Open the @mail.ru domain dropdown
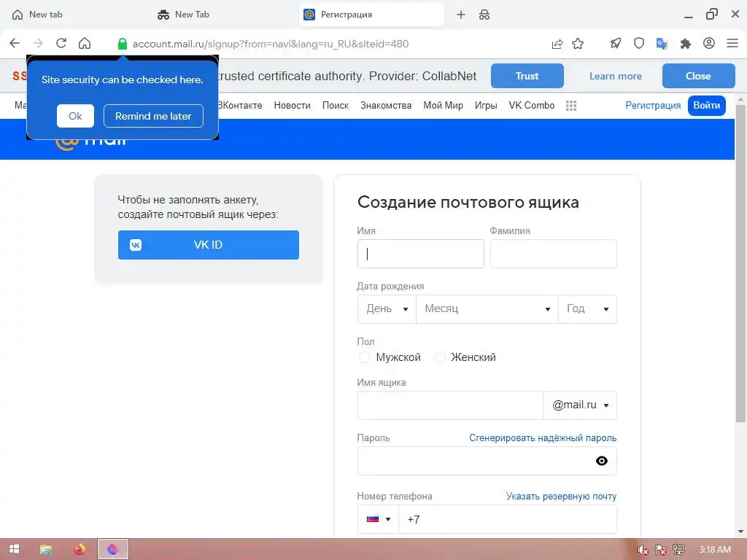The height and width of the screenshot is (560, 747). tap(580, 405)
